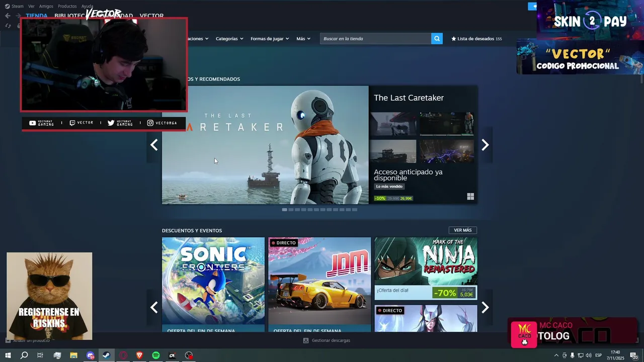Go back with the Steam back arrow
The image size is (644, 362).
[8, 16]
